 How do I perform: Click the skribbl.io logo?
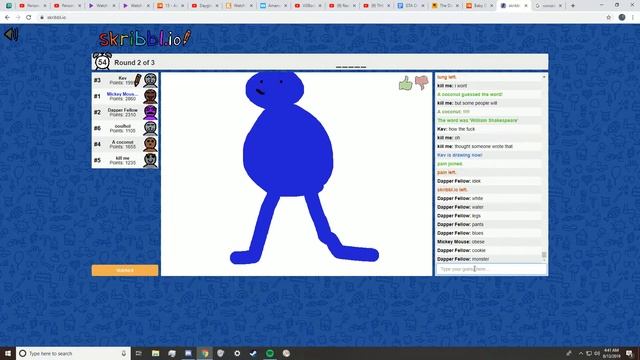[x=145, y=39]
